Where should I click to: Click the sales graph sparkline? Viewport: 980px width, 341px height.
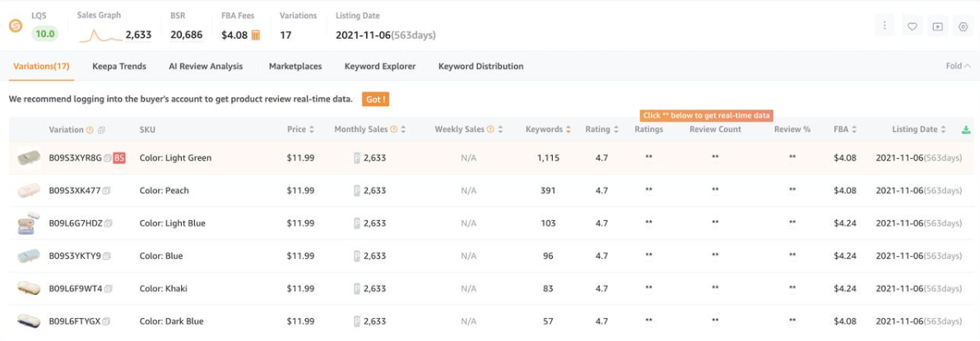point(100,35)
